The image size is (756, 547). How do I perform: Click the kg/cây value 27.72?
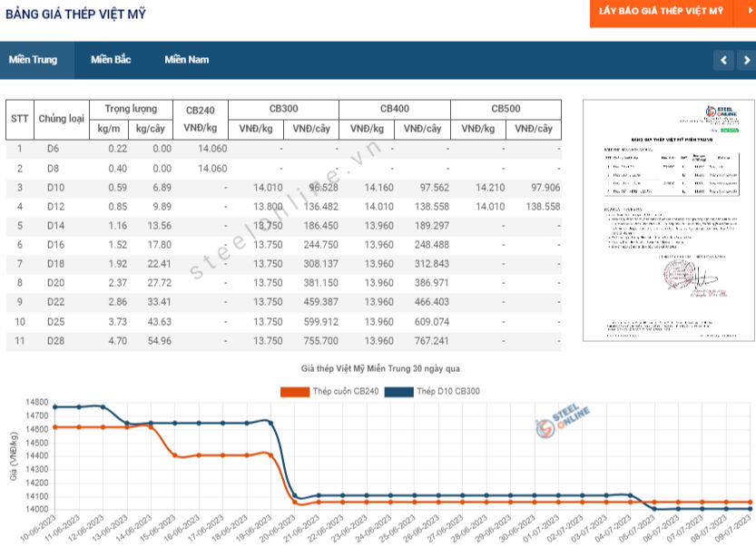(x=159, y=283)
